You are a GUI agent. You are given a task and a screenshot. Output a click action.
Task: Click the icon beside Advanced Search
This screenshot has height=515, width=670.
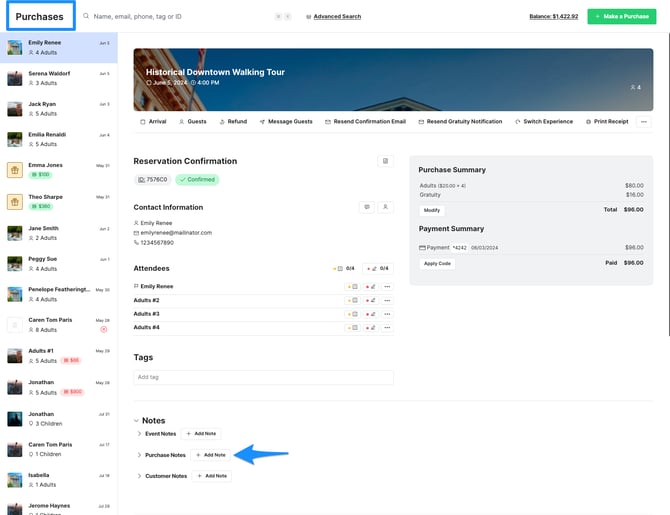309,17
